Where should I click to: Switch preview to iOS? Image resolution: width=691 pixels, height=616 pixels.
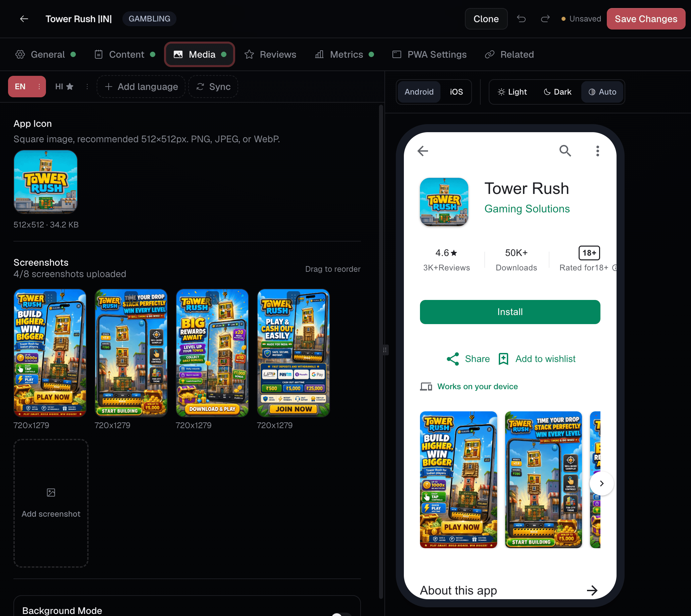click(456, 92)
